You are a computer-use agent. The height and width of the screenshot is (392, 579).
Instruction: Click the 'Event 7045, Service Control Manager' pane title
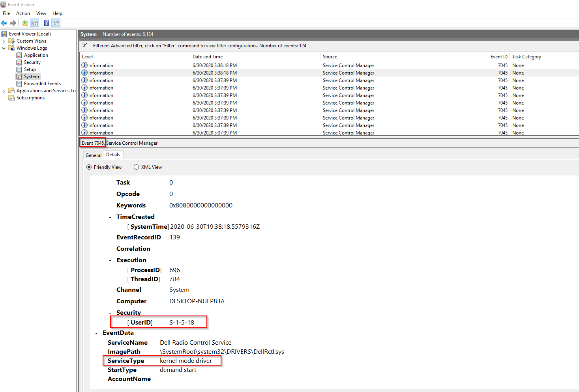pos(120,143)
